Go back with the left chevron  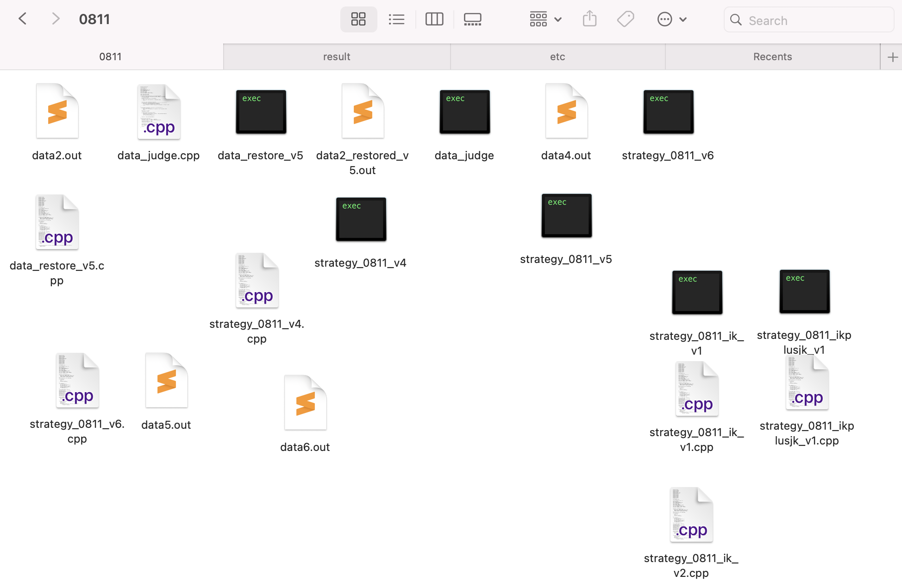click(22, 19)
